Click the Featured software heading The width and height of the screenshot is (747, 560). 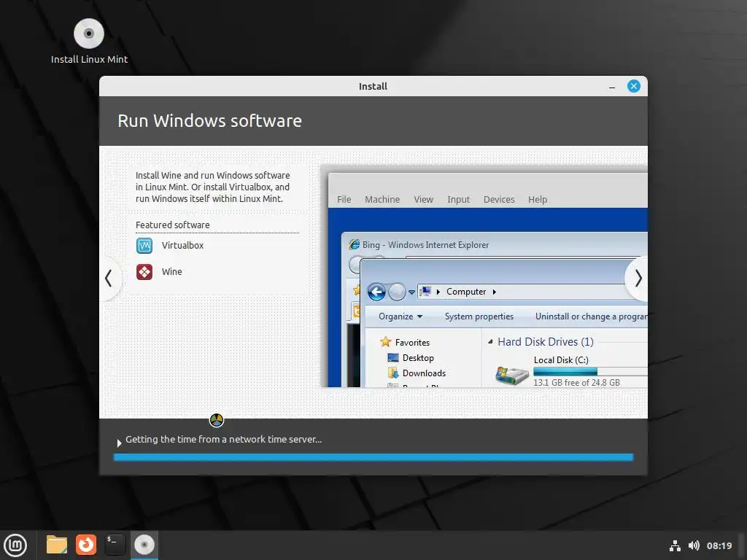click(x=172, y=225)
